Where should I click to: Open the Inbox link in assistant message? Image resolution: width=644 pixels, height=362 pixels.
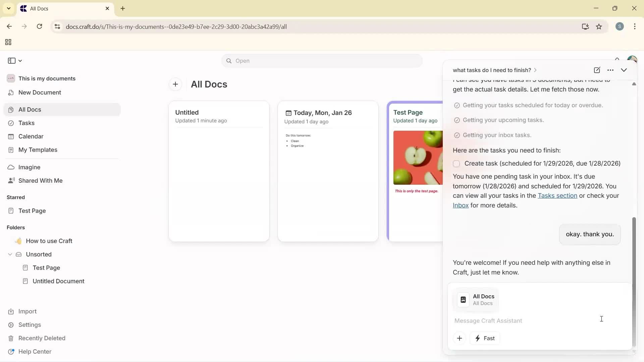point(460,205)
